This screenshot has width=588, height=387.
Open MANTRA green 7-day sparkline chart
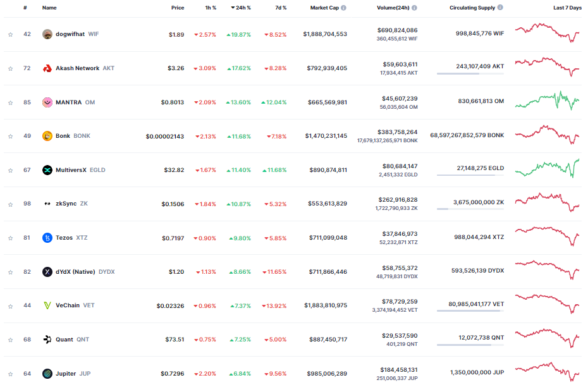[547, 101]
